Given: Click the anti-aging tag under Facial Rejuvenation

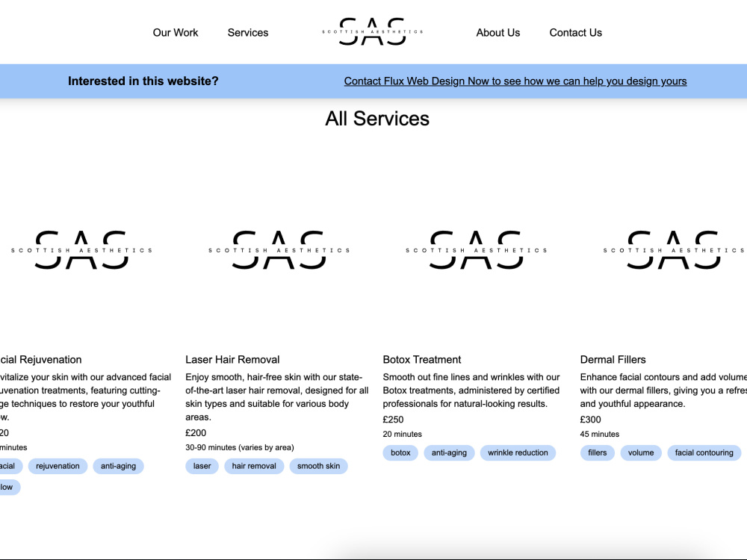Looking at the screenshot, I should 118,466.
